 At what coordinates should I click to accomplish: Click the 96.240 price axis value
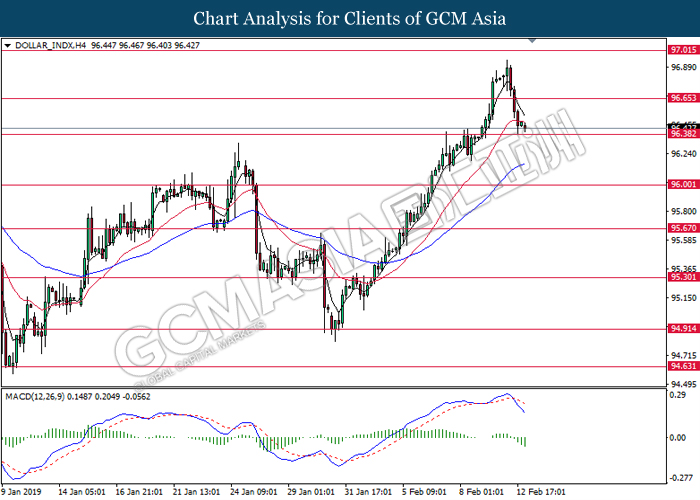(x=684, y=154)
